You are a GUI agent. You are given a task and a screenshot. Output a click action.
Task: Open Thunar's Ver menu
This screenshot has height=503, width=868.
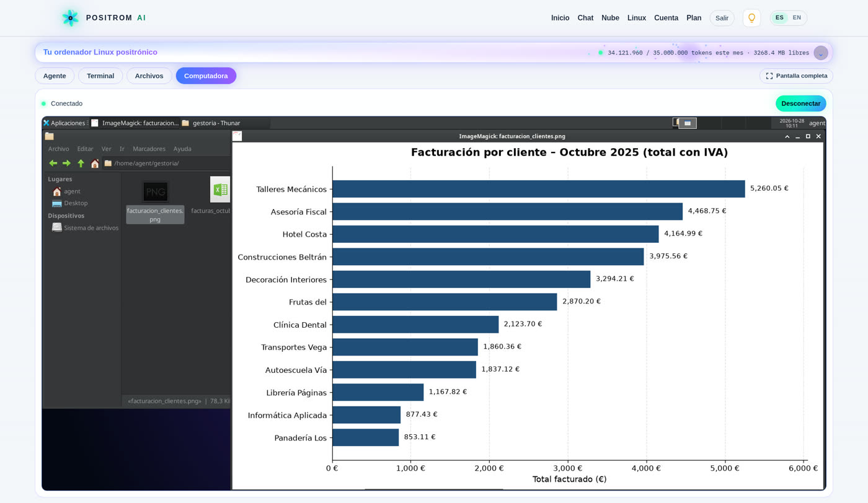(x=107, y=149)
